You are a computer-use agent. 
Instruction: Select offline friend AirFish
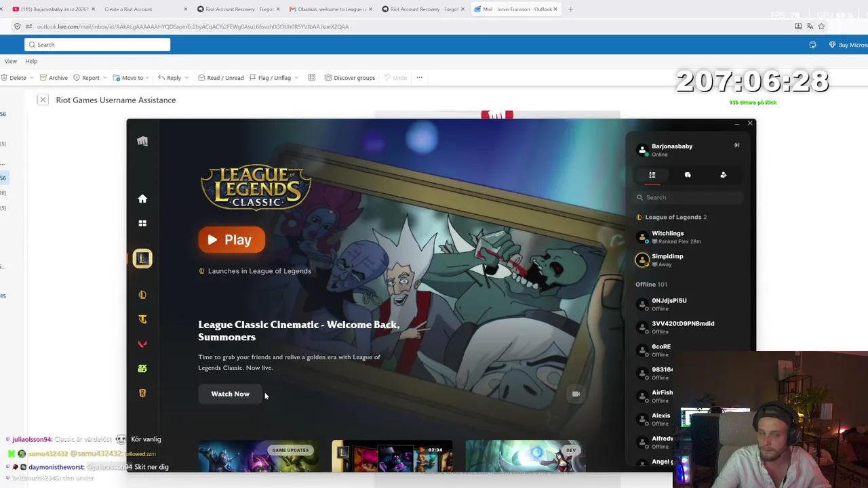654,396
